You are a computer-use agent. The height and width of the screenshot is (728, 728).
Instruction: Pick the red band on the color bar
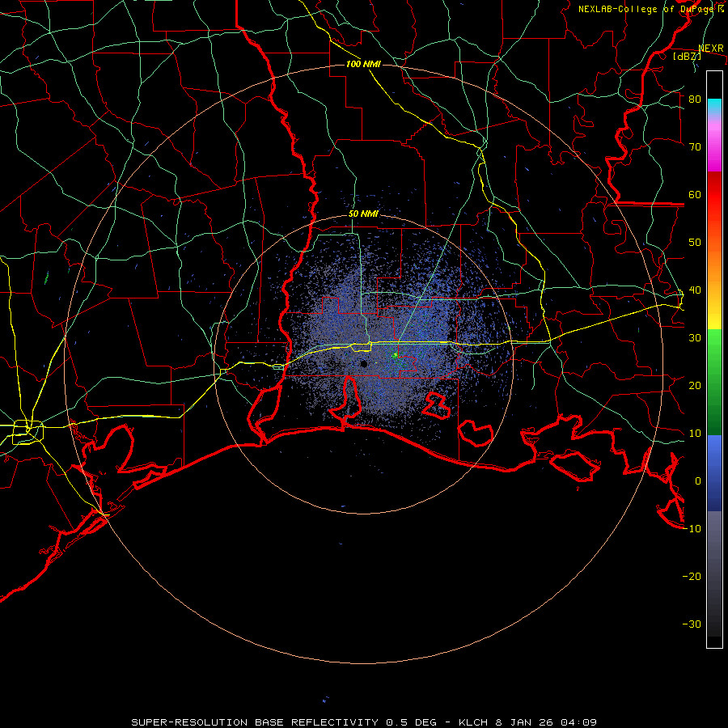click(x=714, y=195)
